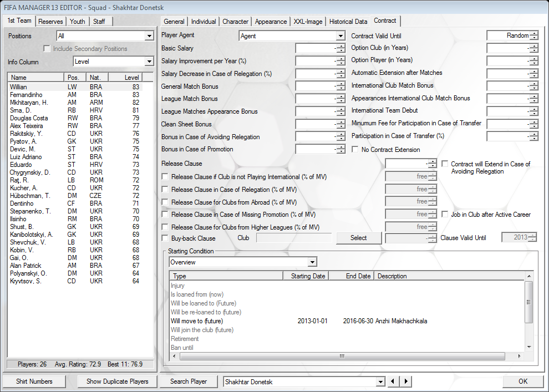
Task: Enable Release Clause for Clubs from Abroad
Action: coord(165,202)
